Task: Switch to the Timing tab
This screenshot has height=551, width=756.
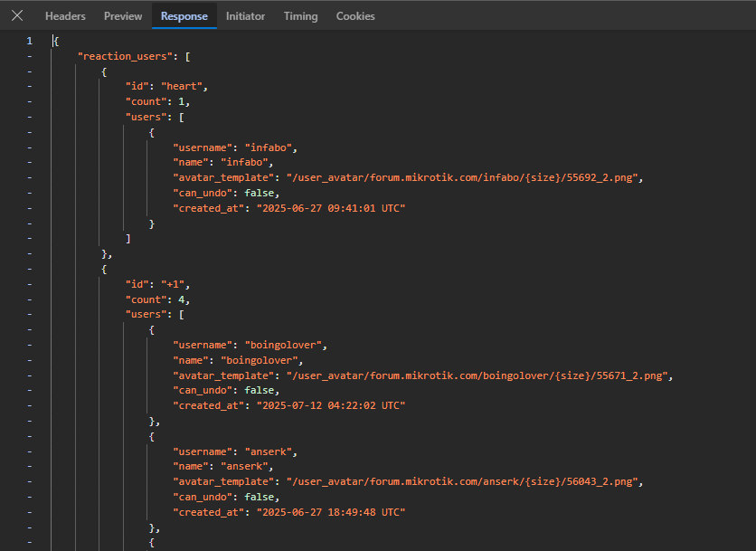Action: 300,16
